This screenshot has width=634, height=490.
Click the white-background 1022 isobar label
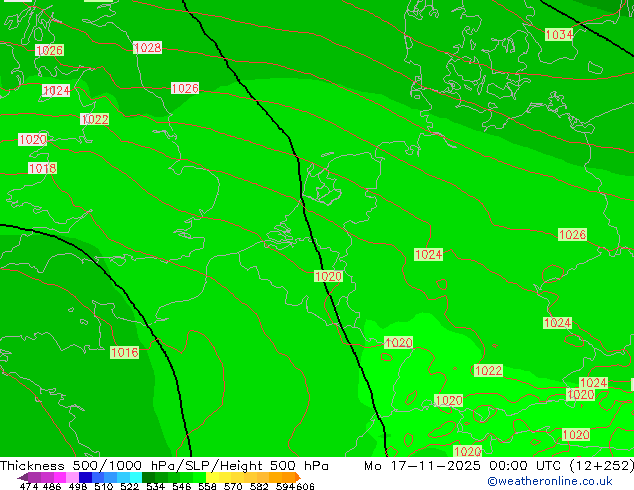[95, 120]
